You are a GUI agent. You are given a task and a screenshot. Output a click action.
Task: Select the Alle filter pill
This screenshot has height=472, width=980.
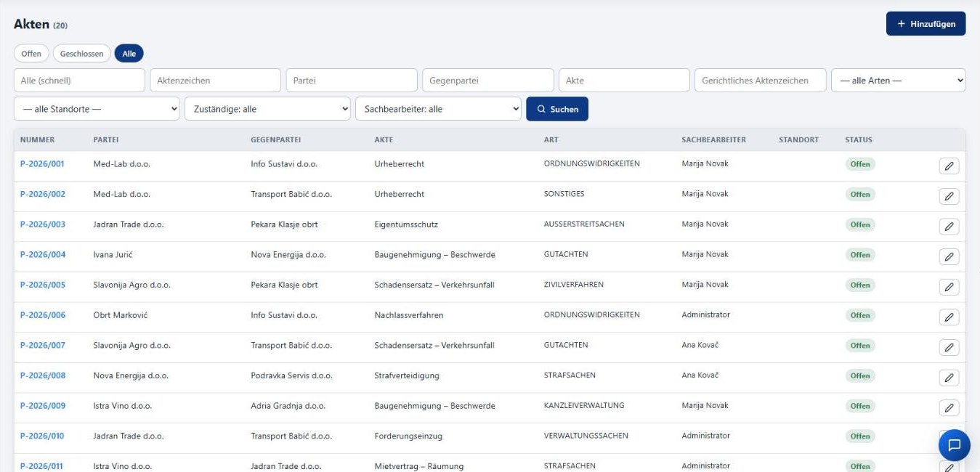pyautogui.click(x=129, y=54)
